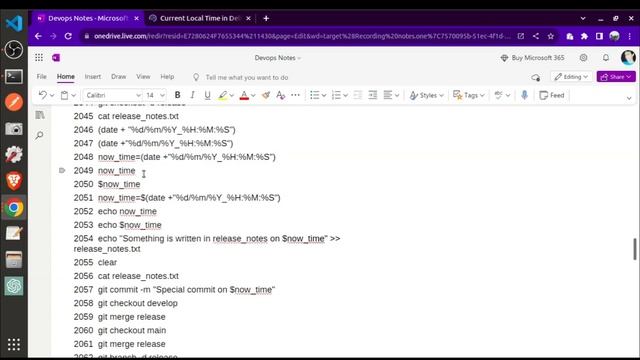Go back in the browser

[38, 36]
